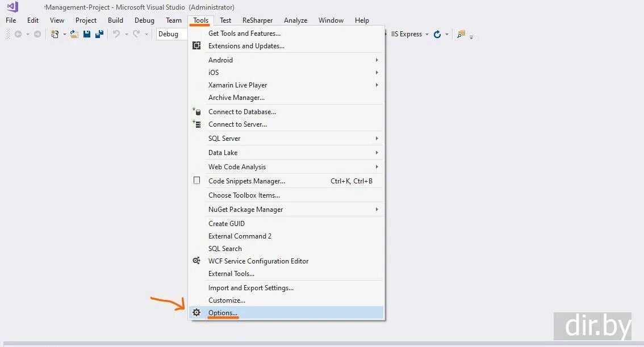Click the Extensions and Updates icon

(x=196, y=45)
